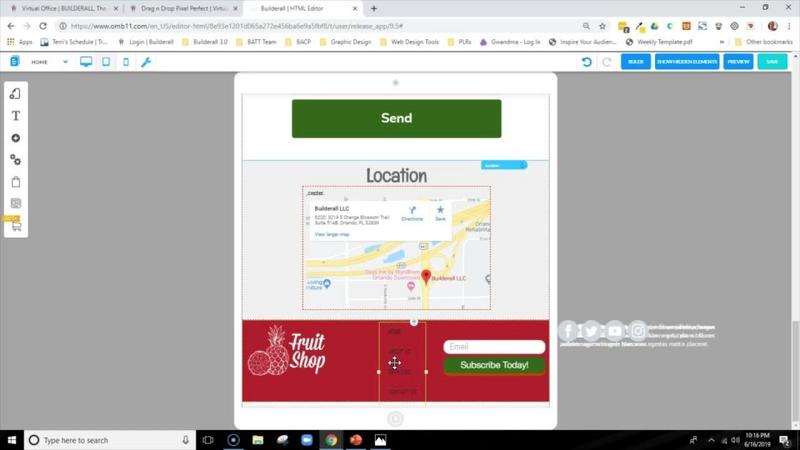
Task: Click the blue section label tag
Action: coord(504,165)
